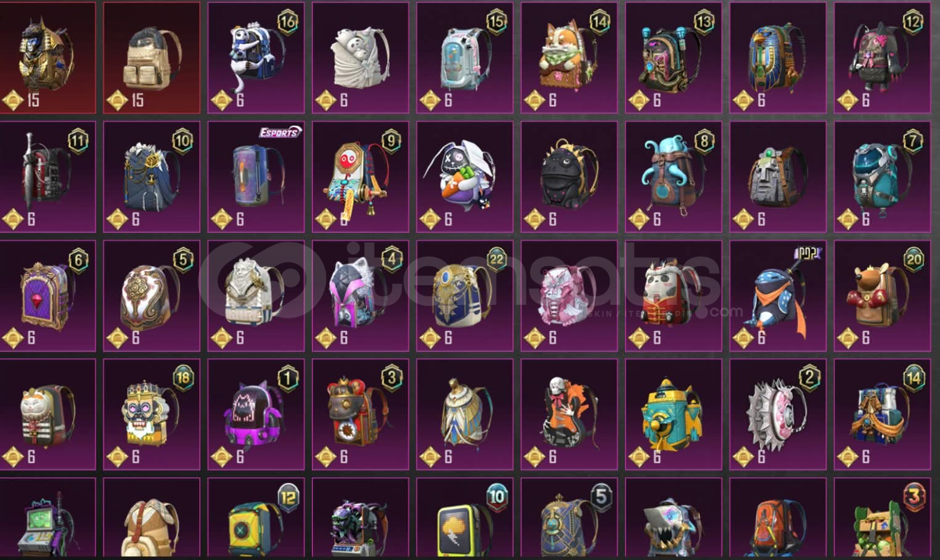Open the skeleton orange guitar backpack
This screenshot has width=940, height=560.
[569, 415]
